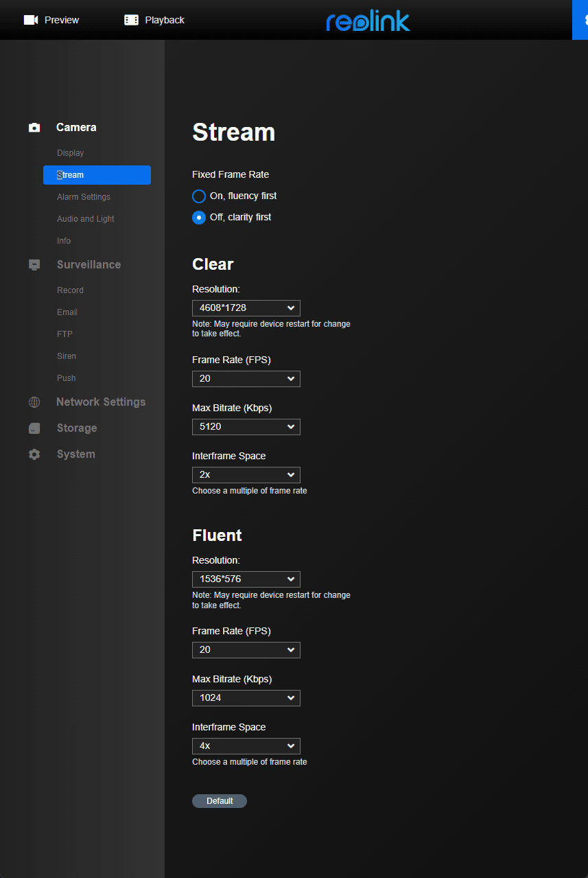
Task: Click the Storage card icon
Action: pyautogui.click(x=34, y=428)
